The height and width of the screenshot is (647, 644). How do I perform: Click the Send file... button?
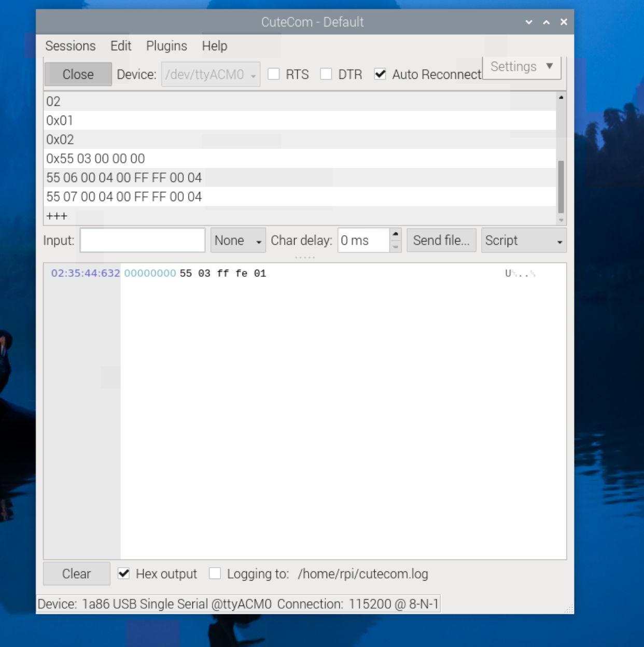tap(441, 241)
